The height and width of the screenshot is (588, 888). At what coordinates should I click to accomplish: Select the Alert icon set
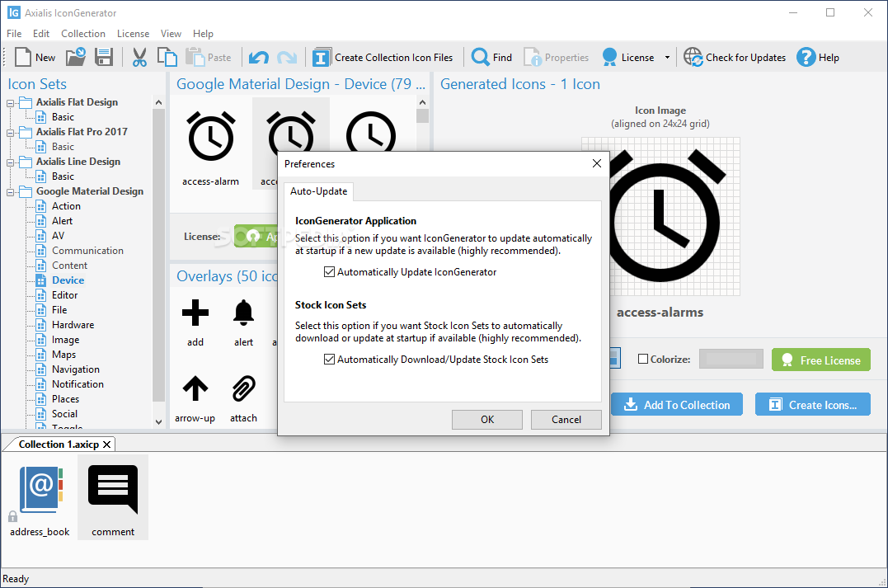[63, 221]
